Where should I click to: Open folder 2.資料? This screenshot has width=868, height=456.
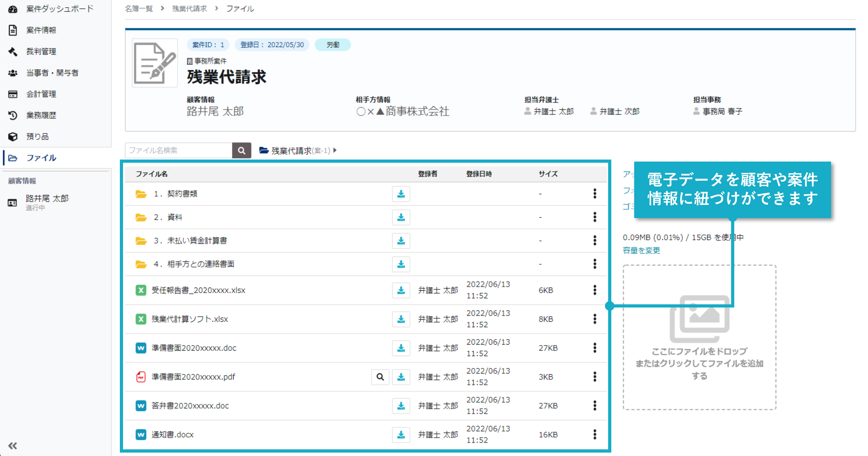point(168,217)
